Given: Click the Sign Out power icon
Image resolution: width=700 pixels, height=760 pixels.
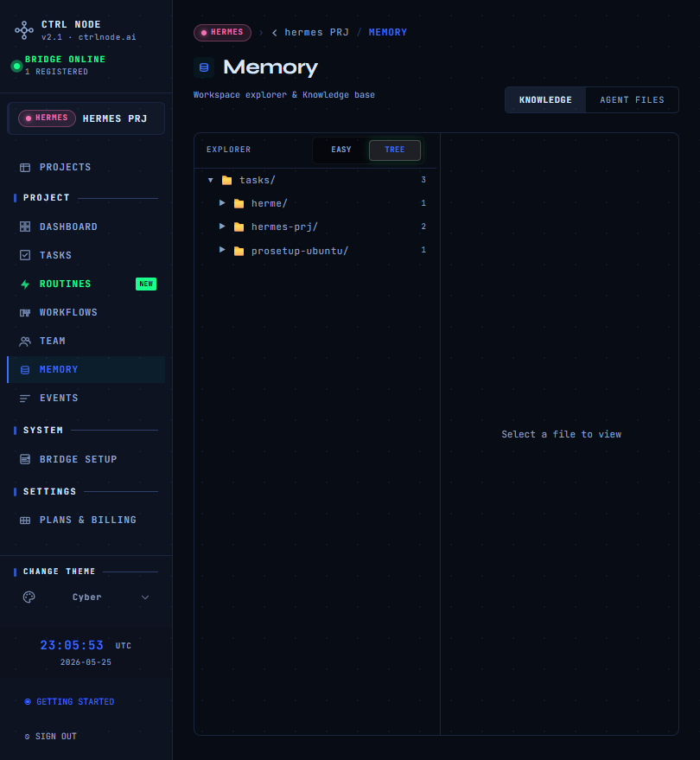Looking at the screenshot, I should point(27,737).
